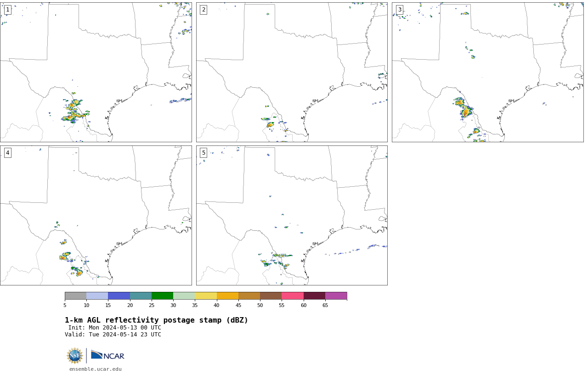This screenshot has height=374, width=588.
Task: Click the NCAR logo
Action: click(x=107, y=356)
